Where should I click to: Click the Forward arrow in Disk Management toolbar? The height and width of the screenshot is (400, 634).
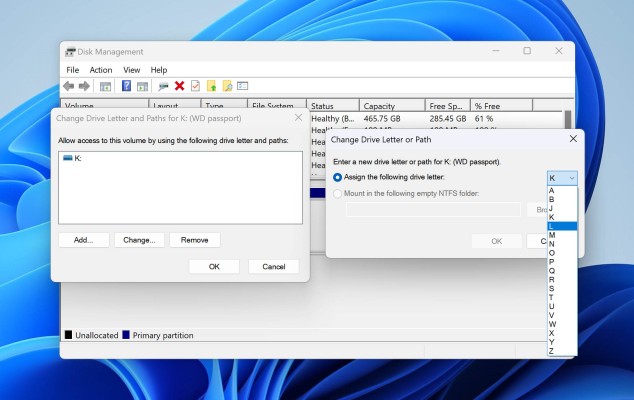tap(84, 86)
